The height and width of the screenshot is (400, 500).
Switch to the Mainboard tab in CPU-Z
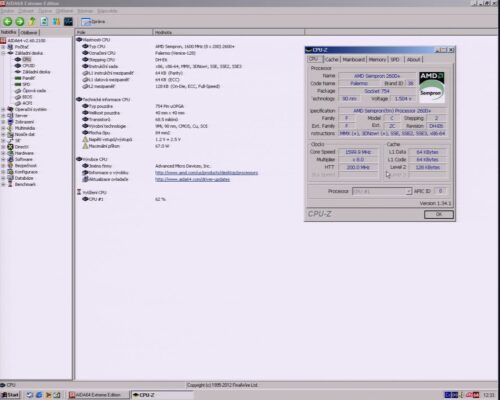tap(354, 59)
